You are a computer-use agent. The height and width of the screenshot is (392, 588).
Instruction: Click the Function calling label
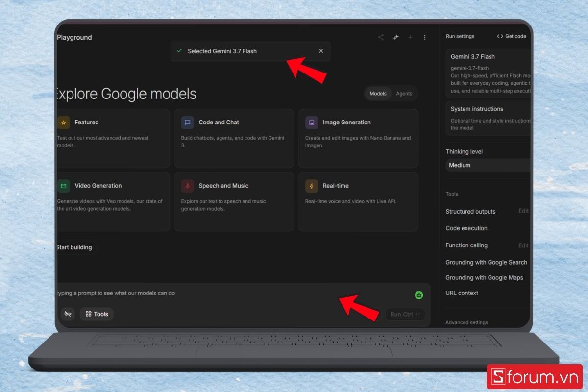(x=466, y=245)
